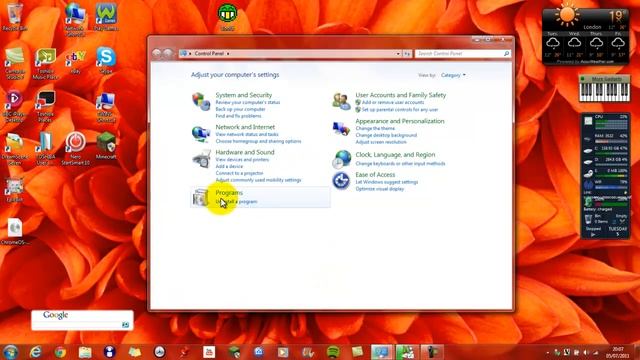Viewport: 640px width, 360px height.
Task: Open the Ease of Access icon
Action: 341,181
